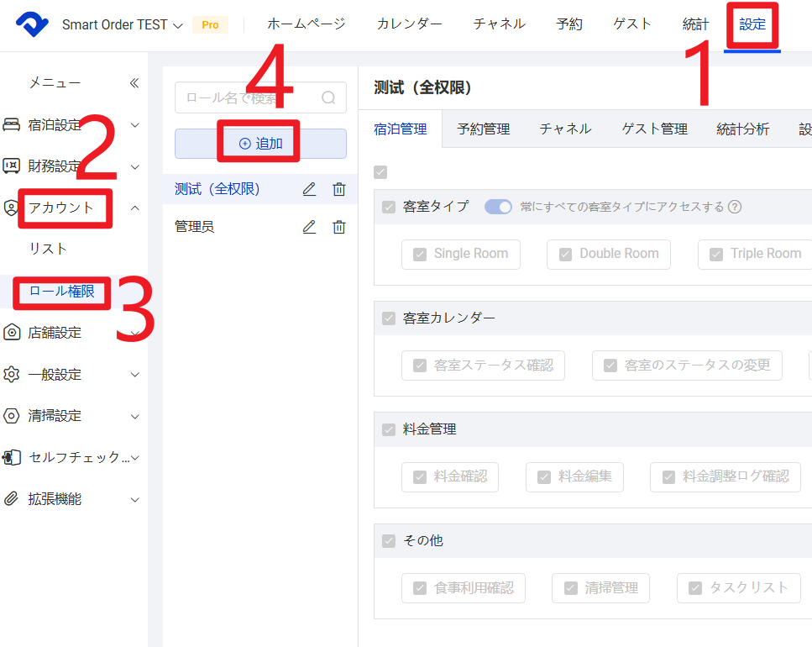Toggle the Double Room checkbox
Image resolution: width=812 pixels, height=647 pixels.
point(565,255)
